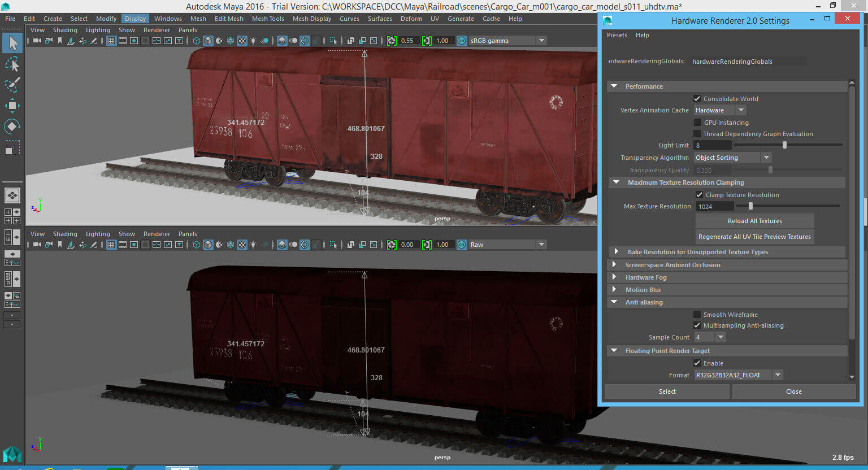Screen dimensions: 868x470
Task: Toggle color management on in top viewport
Action: (x=462, y=41)
